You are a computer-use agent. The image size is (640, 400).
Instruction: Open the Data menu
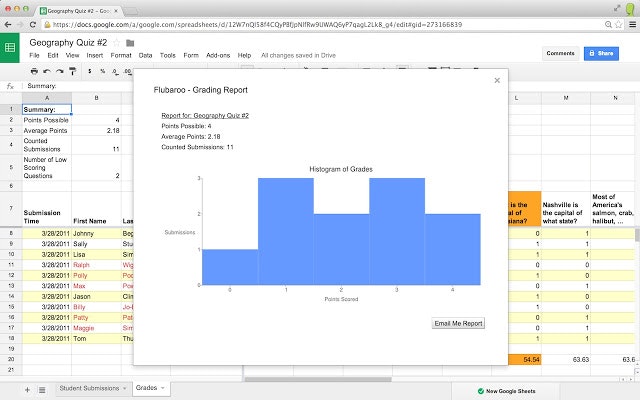(145, 55)
